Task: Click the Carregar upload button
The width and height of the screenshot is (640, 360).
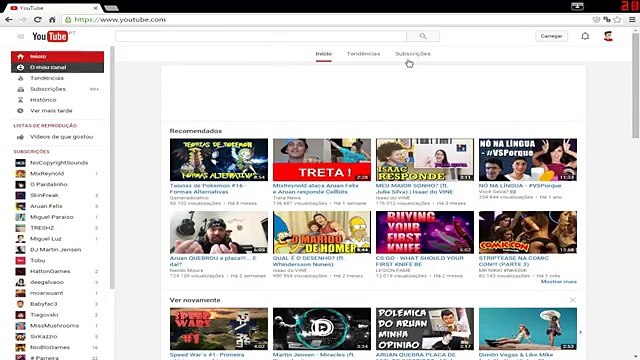Action: (551, 36)
